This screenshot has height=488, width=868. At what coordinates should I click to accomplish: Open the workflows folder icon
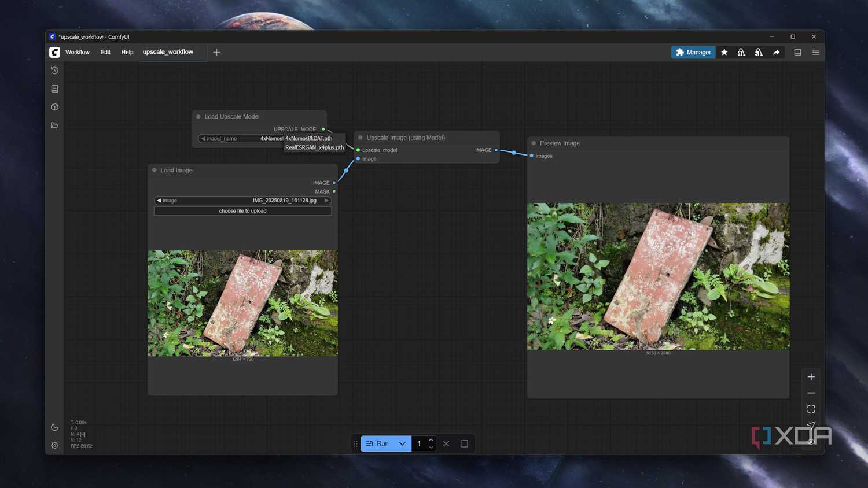54,125
